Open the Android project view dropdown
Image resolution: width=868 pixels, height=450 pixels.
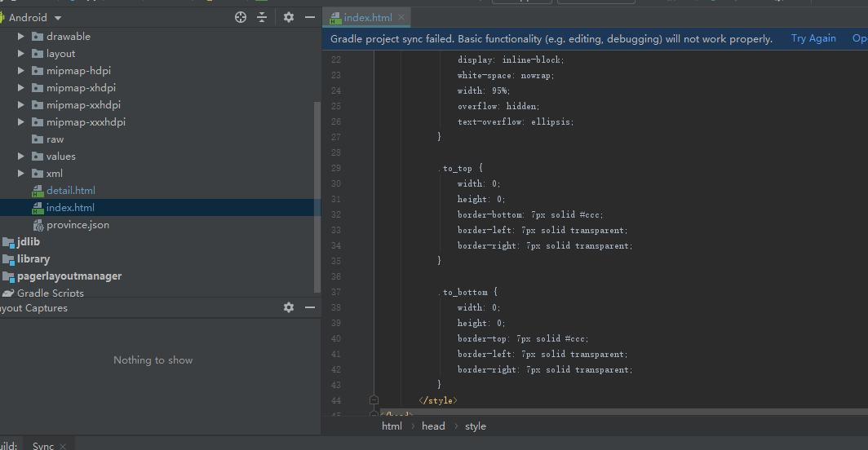tap(57, 18)
